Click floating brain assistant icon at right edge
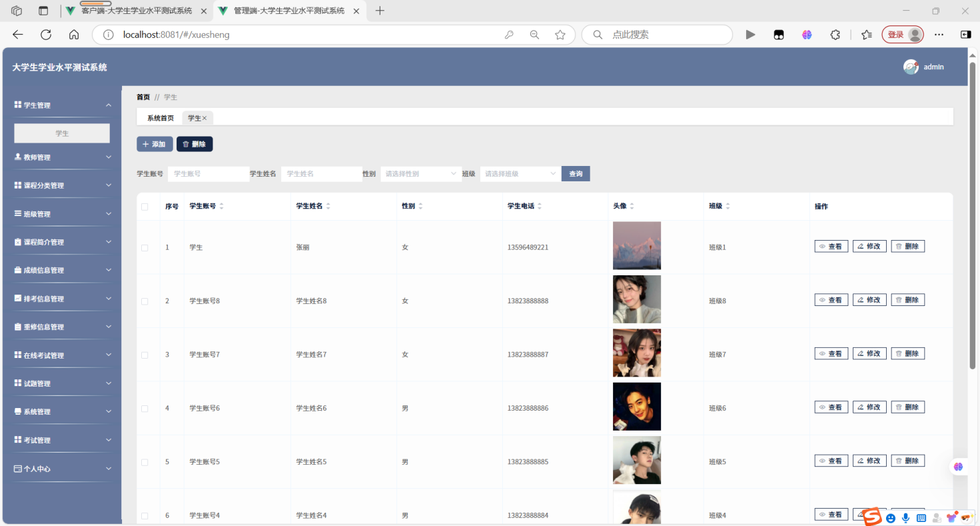Viewport: 980px width, 526px height. point(959,467)
